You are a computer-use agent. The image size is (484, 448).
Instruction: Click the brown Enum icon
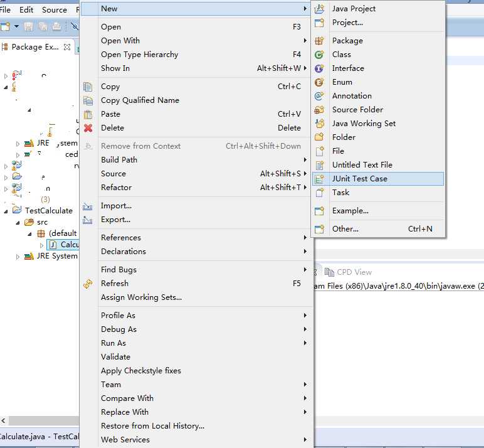pos(319,82)
